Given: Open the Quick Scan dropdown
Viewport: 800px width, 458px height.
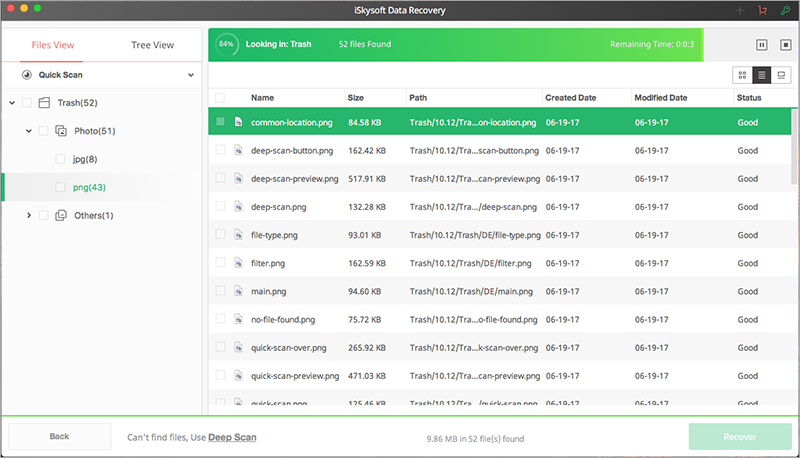Looking at the screenshot, I should point(190,75).
